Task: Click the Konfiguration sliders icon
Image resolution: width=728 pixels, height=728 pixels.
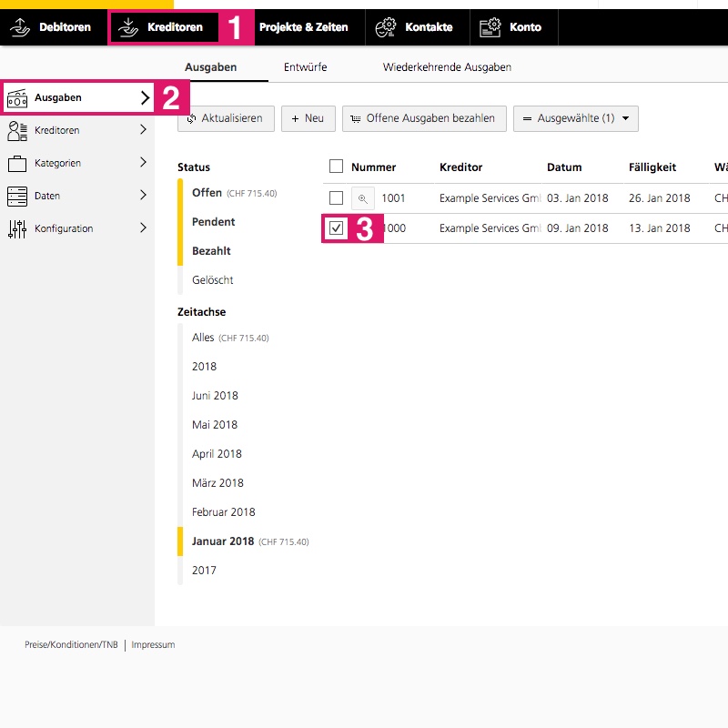Action: point(17,229)
